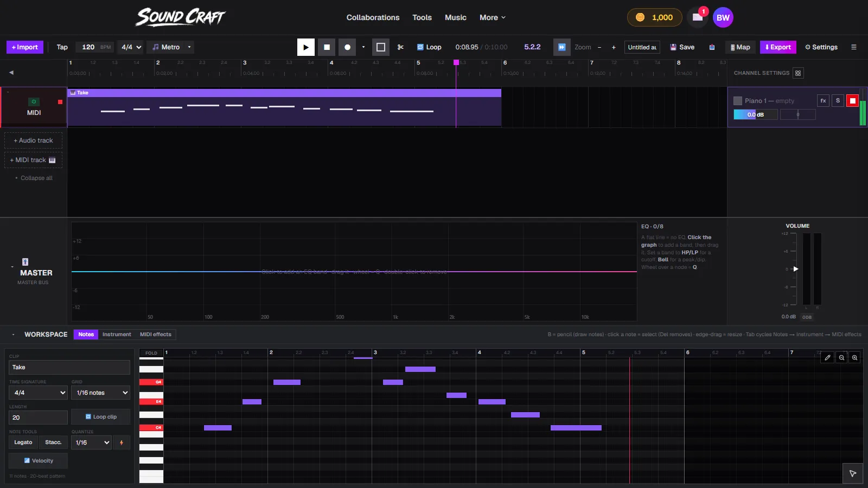Open the 4/4 time signature dropdown in toolbar
868x488 pixels.
(131, 47)
